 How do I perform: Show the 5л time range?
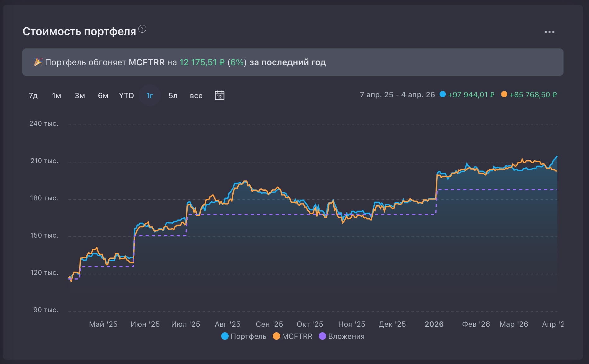tap(173, 96)
